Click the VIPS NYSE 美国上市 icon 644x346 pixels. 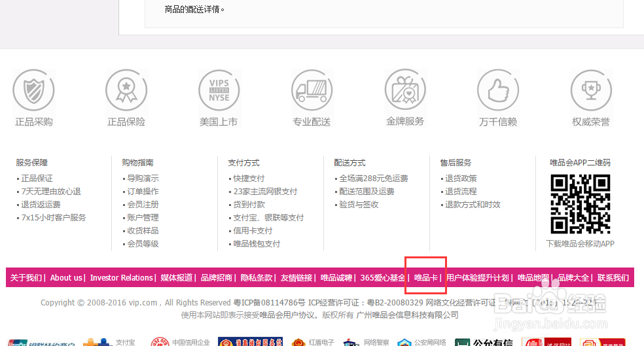tap(219, 90)
